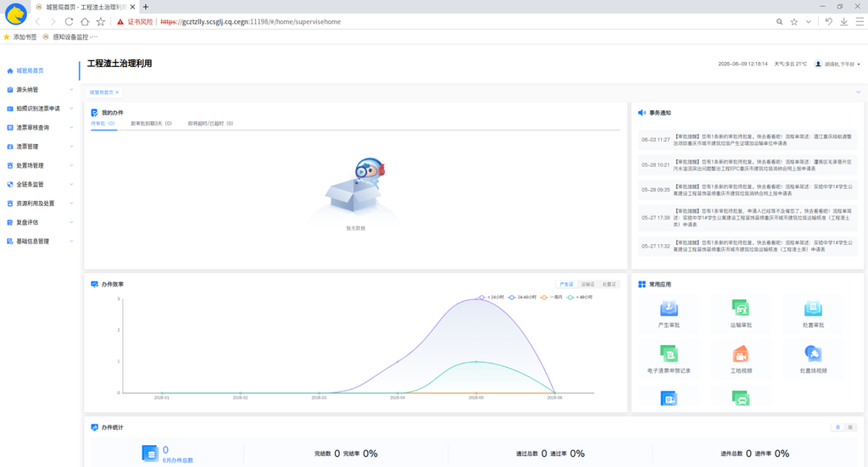The height and width of the screenshot is (467, 868).
Task: Close the 城管局首页 page tab
Action: (117, 92)
